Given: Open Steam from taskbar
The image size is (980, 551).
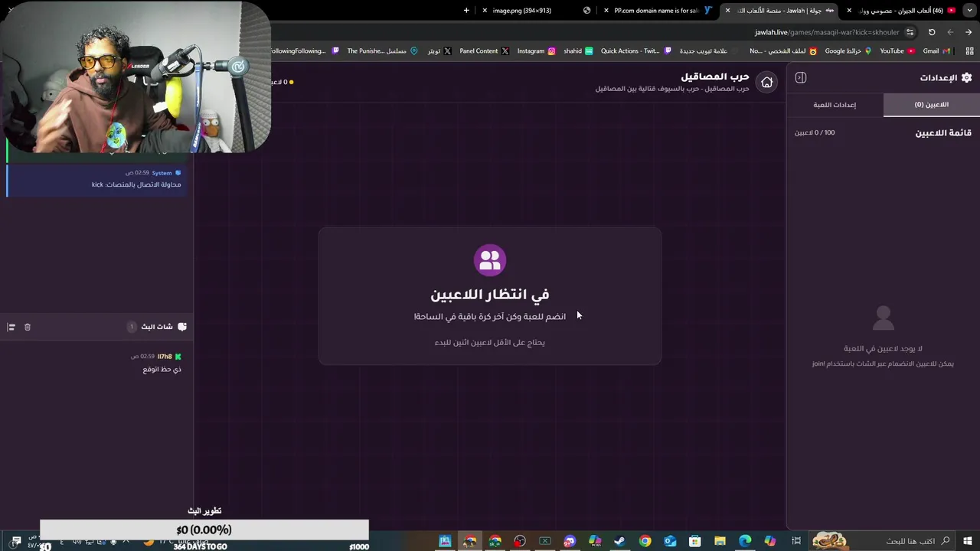Looking at the screenshot, I should pos(619,541).
